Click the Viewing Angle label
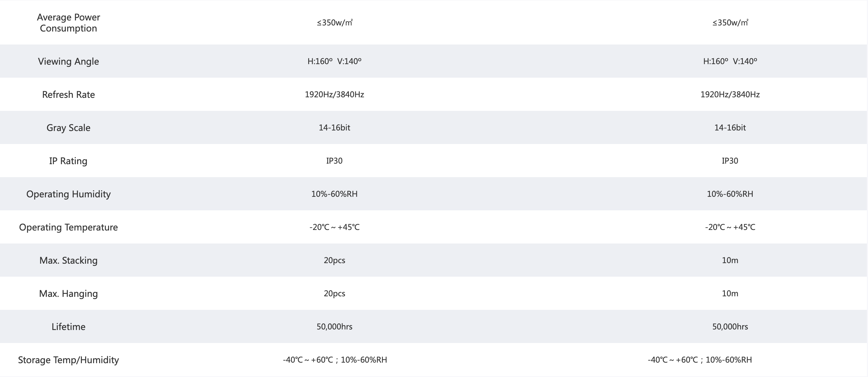Image resolution: width=868 pixels, height=377 pixels. tap(68, 61)
